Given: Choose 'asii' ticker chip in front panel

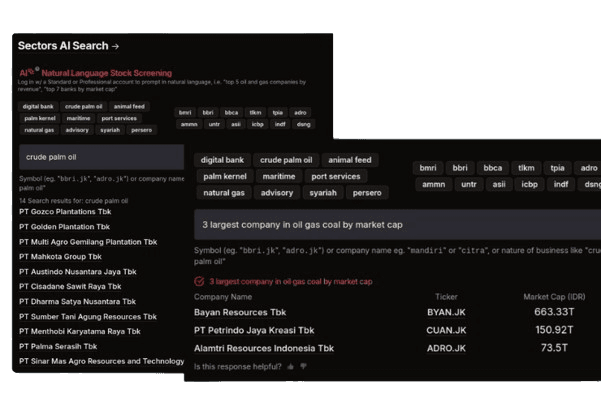Looking at the screenshot, I should (499, 184).
